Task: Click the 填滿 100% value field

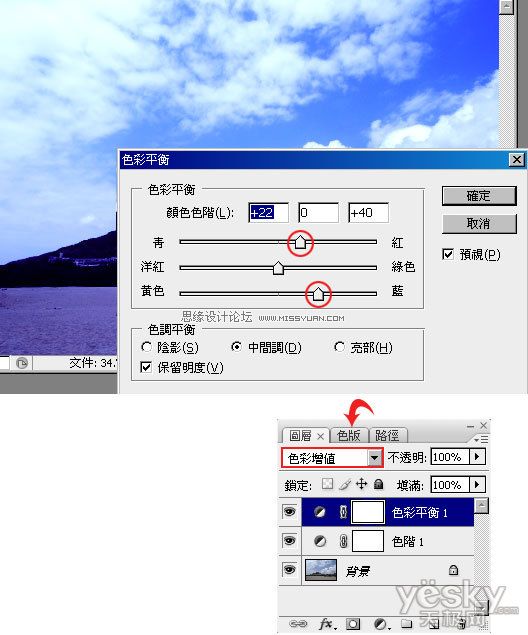Action: 450,484
